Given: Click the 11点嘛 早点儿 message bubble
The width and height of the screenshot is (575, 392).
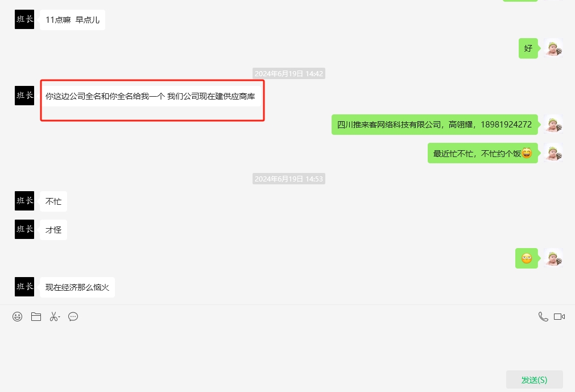Looking at the screenshot, I should (x=72, y=19).
